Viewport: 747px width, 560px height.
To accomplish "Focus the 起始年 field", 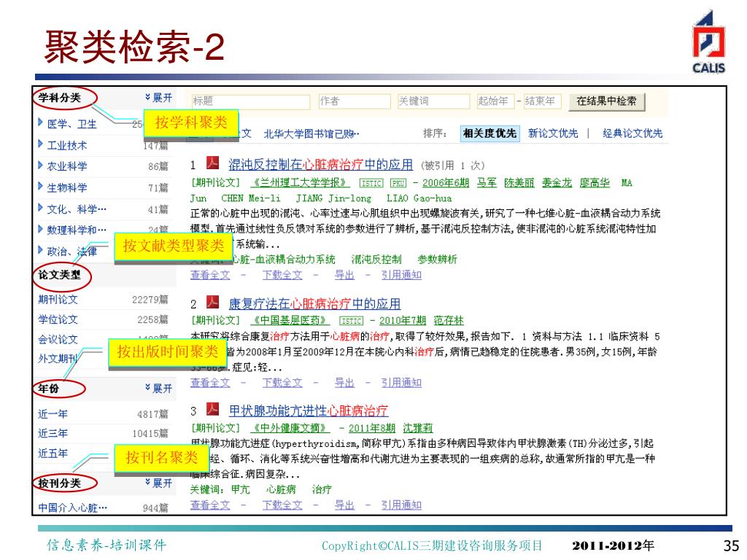I will click(495, 101).
